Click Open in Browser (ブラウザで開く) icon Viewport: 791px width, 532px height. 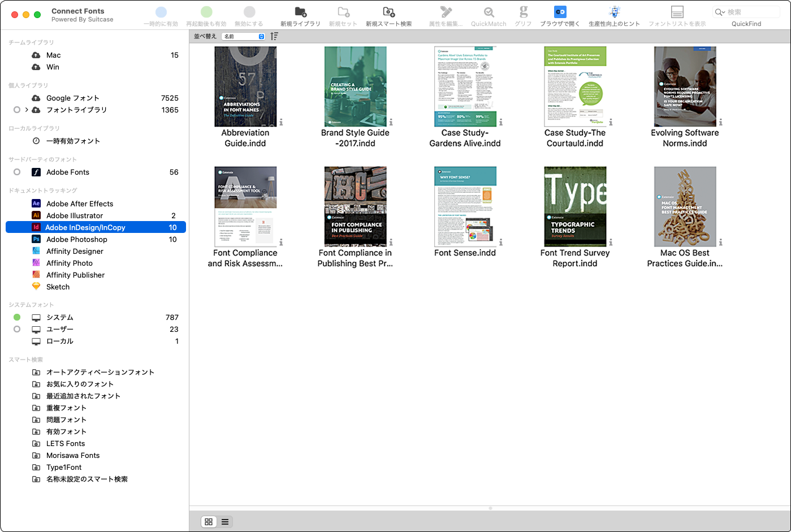pyautogui.click(x=560, y=12)
